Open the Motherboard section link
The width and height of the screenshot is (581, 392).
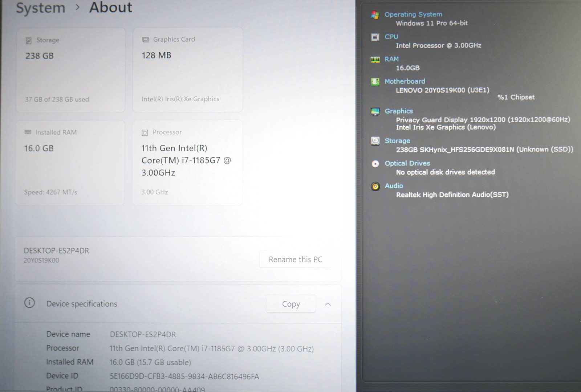[405, 81]
